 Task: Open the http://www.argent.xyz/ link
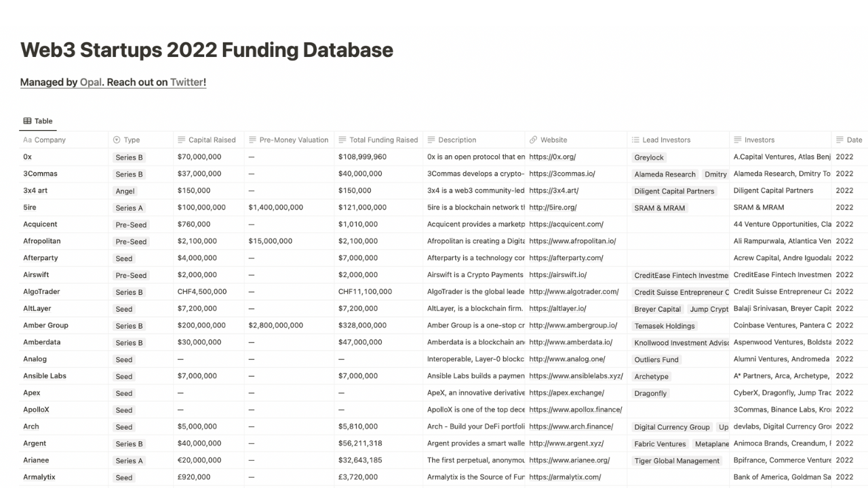(566, 443)
